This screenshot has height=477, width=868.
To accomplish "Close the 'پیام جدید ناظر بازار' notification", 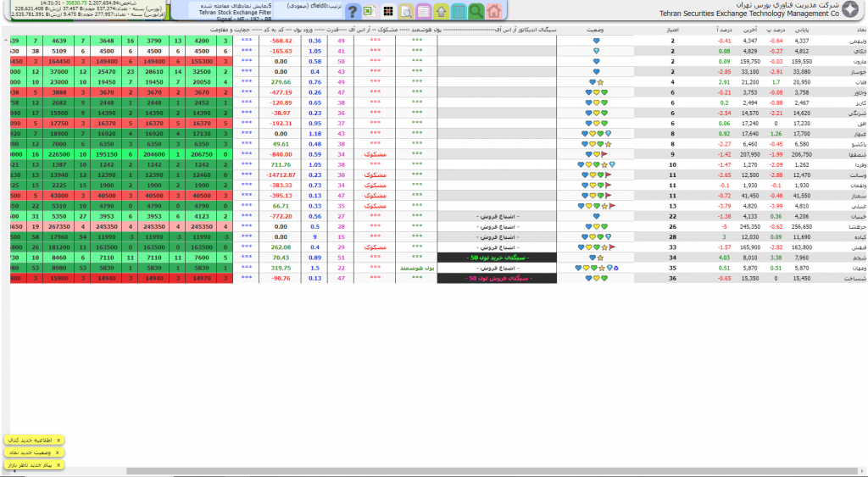I will click(58, 466).
